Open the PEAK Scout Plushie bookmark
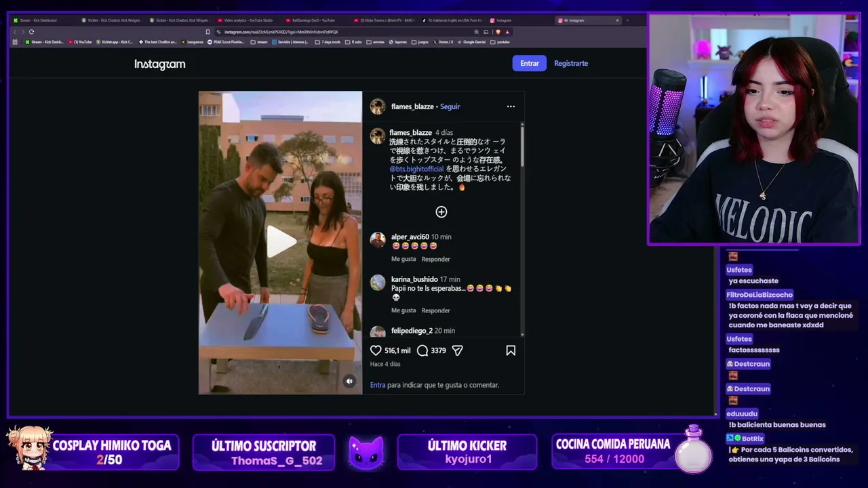Viewport: 868px width, 488px height. coord(226,42)
